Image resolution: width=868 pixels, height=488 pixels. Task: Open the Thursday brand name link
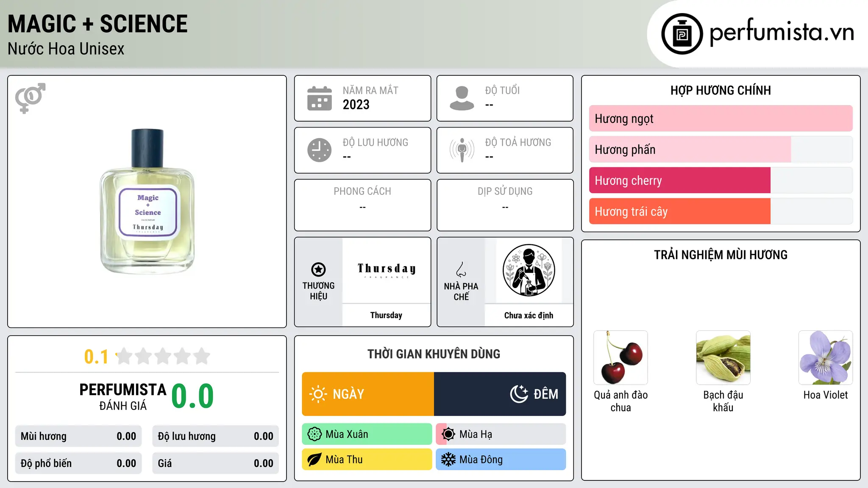(x=386, y=315)
